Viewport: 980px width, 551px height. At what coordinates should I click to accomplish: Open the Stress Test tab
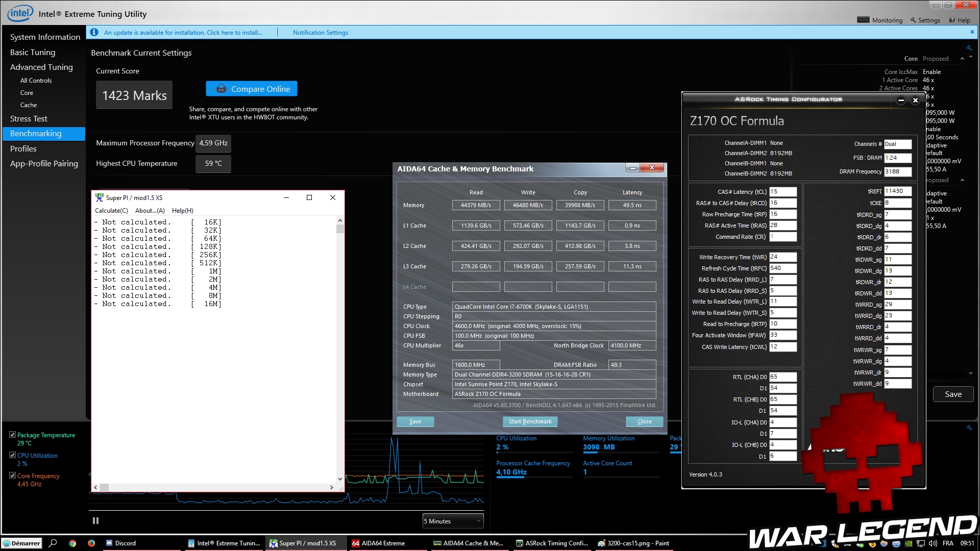pyautogui.click(x=29, y=118)
